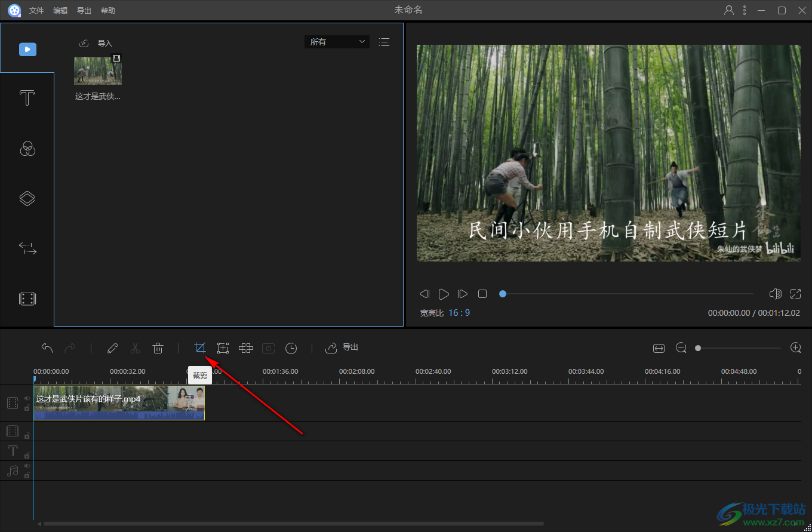Image resolution: width=812 pixels, height=532 pixels.
Task: Click the timeline zoom-in plus icon
Action: coord(795,348)
